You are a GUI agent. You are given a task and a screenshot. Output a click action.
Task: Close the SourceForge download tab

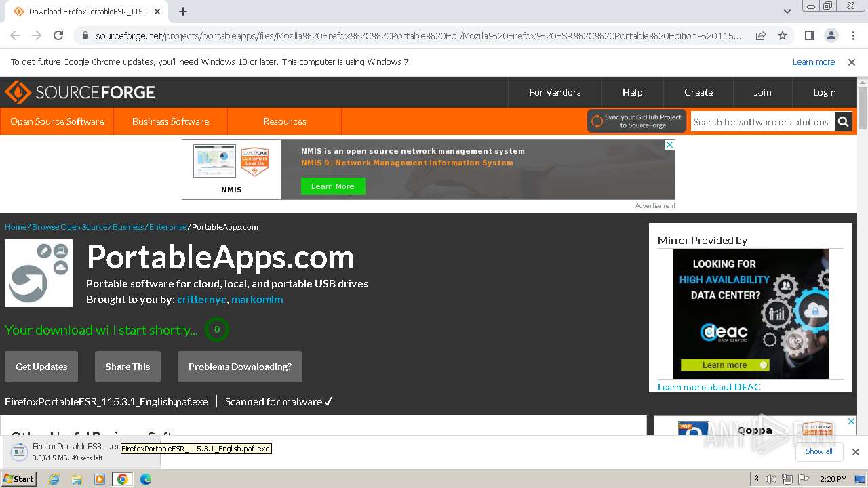[x=157, y=12]
